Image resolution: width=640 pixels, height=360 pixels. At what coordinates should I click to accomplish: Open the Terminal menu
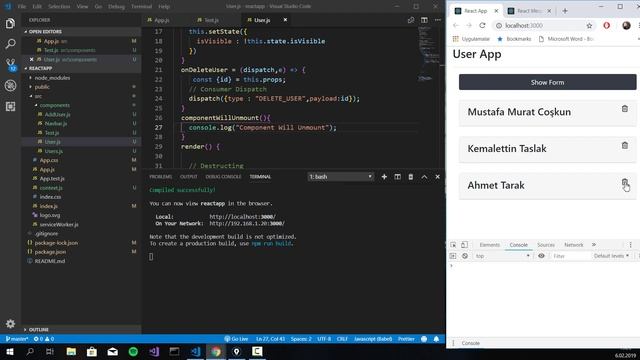(141, 6)
